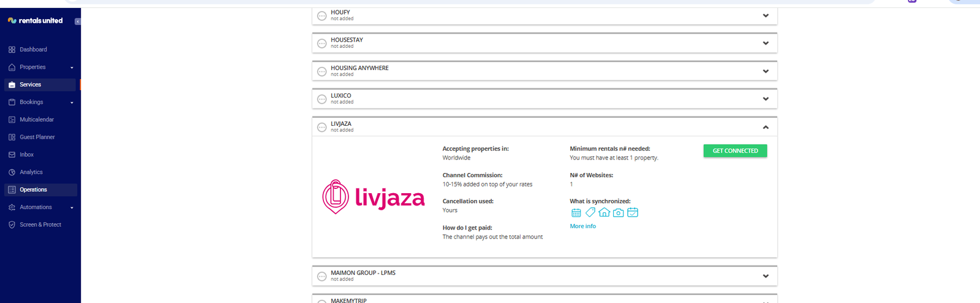Screen dimensions: 980x303
Task: Expand the MAIMON GROUP - LPMS row
Action: coord(766,276)
